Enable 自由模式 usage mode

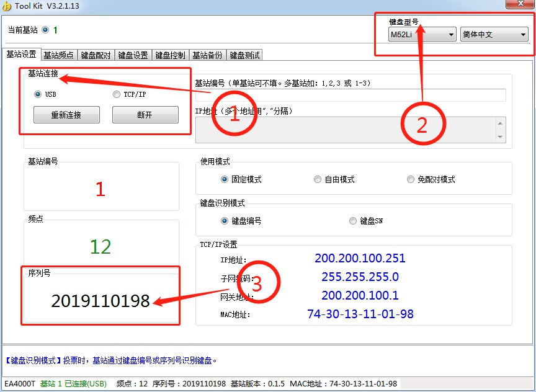tap(318, 179)
